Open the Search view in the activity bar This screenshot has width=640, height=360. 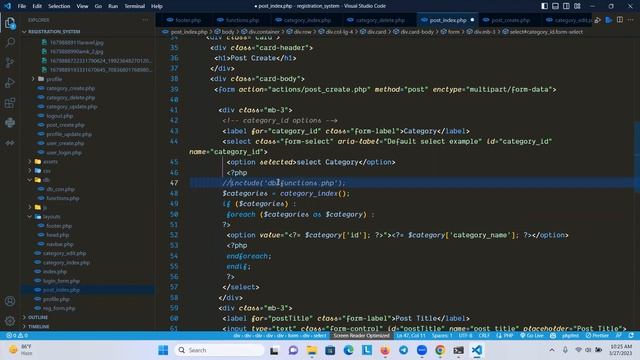(10, 42)
